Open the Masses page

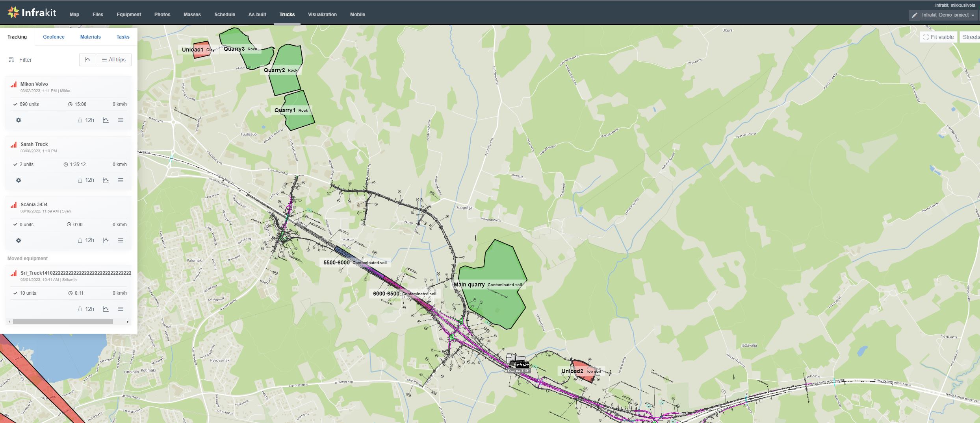click(192, 15)
